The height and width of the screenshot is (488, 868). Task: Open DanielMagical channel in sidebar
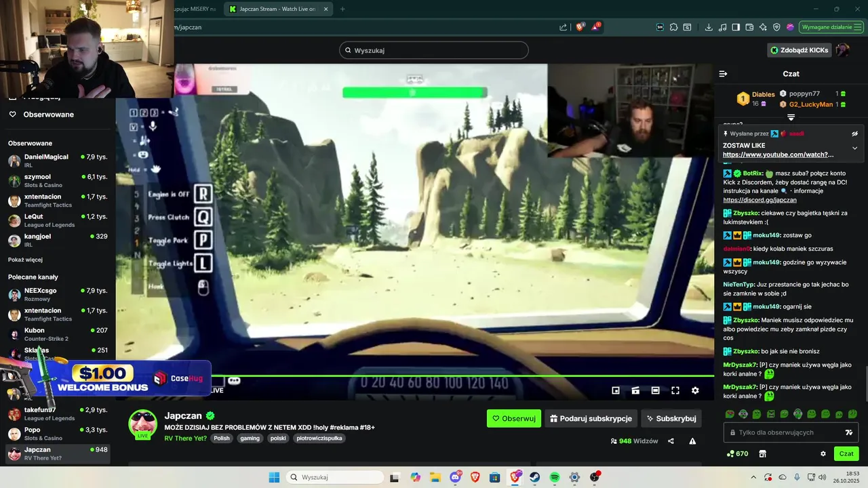pyautogui.click(x=57, y=161)
